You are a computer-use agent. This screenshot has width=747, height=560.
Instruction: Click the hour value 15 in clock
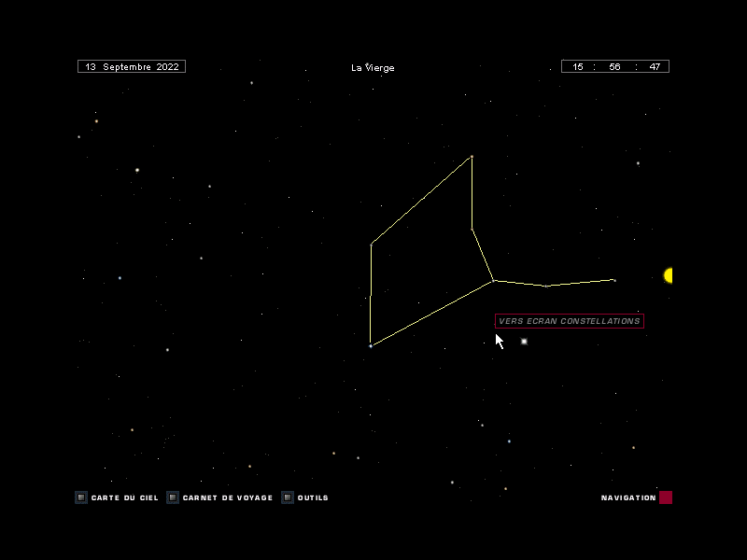pyautogui.click(x=578, y=66)
